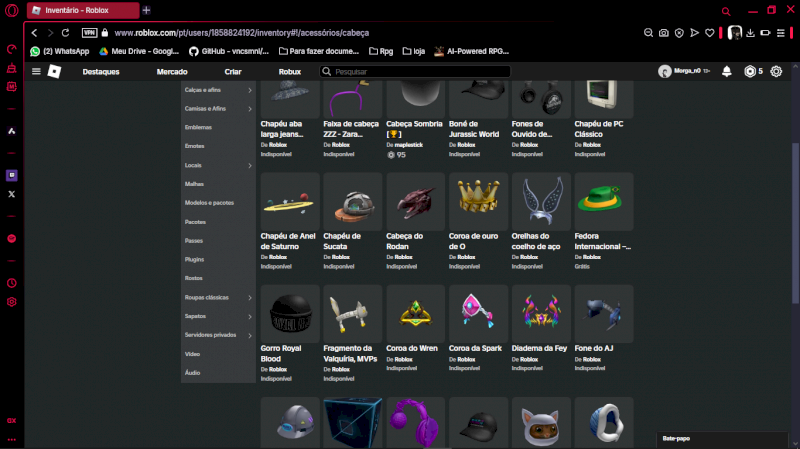This screenshot has width=800, height=449.
Task: Open the Fedora Internacional green hat thumbnail
Action: pos(604,202)
